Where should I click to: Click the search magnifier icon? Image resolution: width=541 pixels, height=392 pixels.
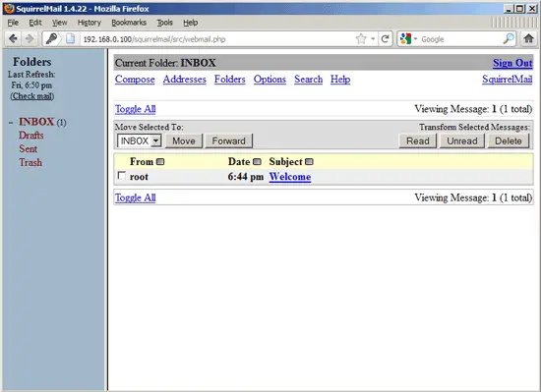pyautogui.click(x=509, y=39)
